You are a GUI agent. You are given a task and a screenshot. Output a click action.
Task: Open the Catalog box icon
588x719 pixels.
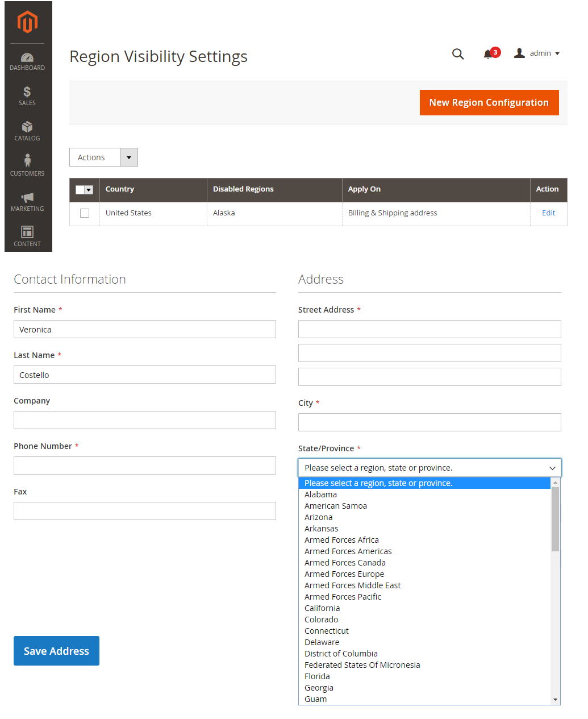pyautogui.click(x=27, y=127)
